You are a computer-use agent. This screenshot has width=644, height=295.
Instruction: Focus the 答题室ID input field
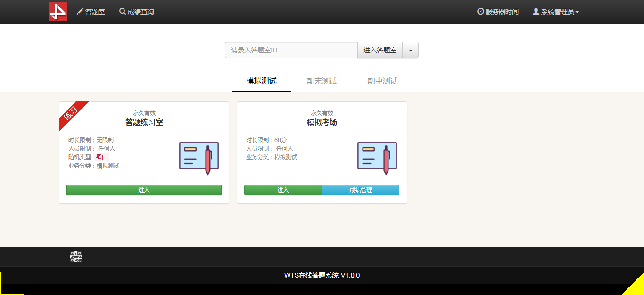[x=291, y=50]
